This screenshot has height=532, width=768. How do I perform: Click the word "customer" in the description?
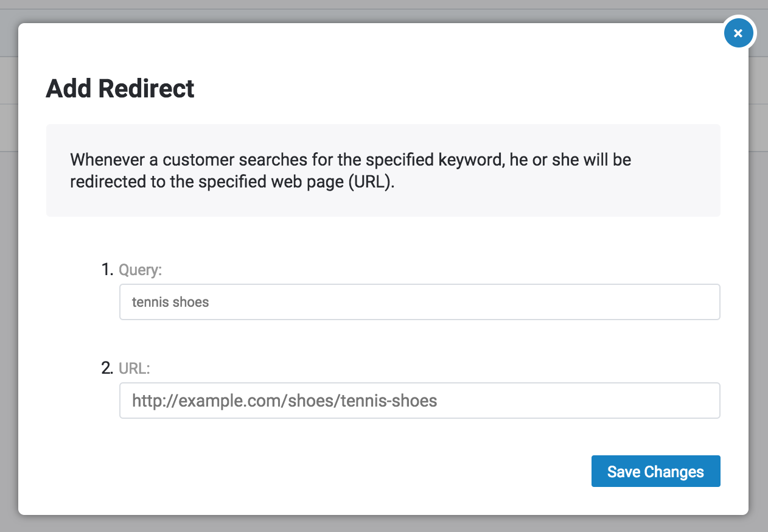(194, 160)
